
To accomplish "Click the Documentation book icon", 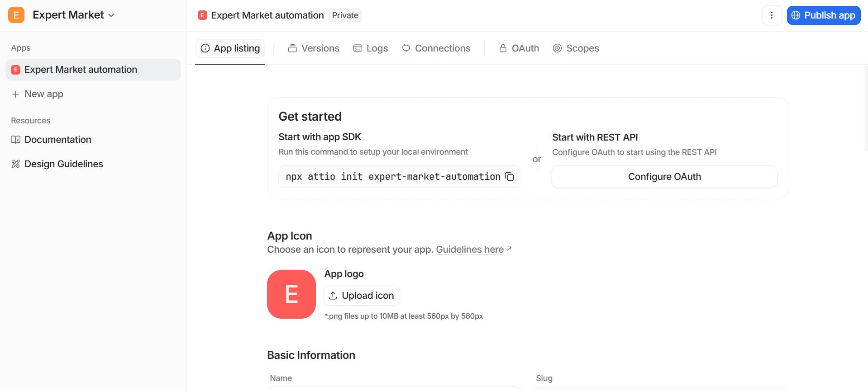I will click(15, 140).
